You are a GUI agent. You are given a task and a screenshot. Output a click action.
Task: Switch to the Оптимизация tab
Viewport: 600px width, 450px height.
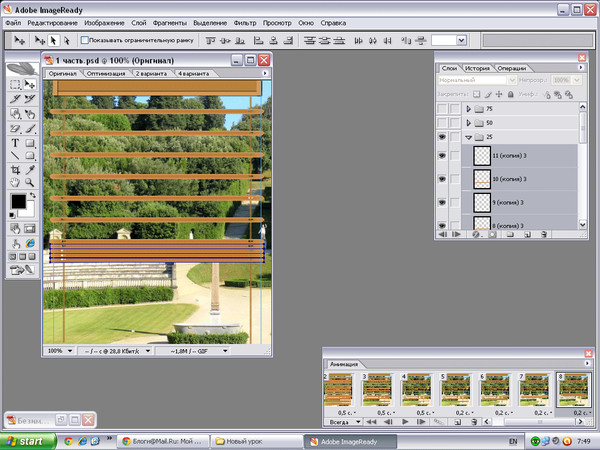coord(106,73)
